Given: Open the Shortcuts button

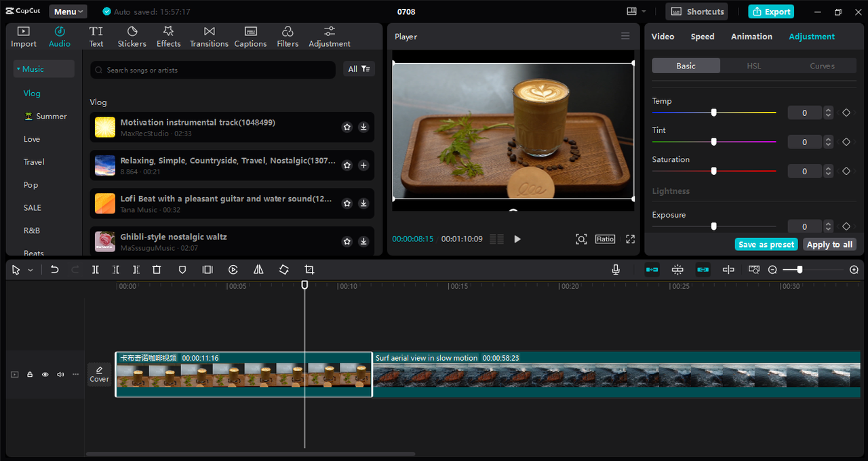Looking at the screenshot, I should tap(696, 12).
